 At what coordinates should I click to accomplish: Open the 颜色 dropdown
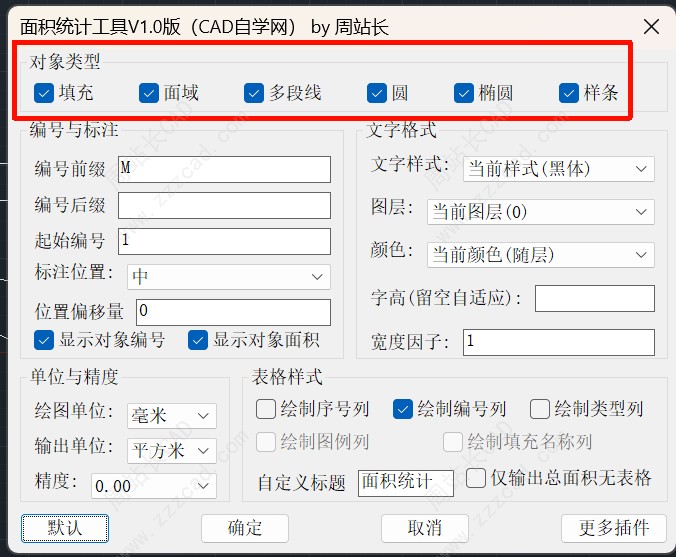[540, 255]
